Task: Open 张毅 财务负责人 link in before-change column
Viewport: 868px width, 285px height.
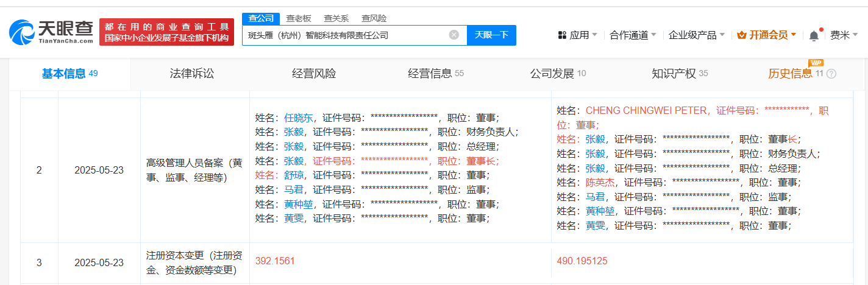Action: (293, 132)
